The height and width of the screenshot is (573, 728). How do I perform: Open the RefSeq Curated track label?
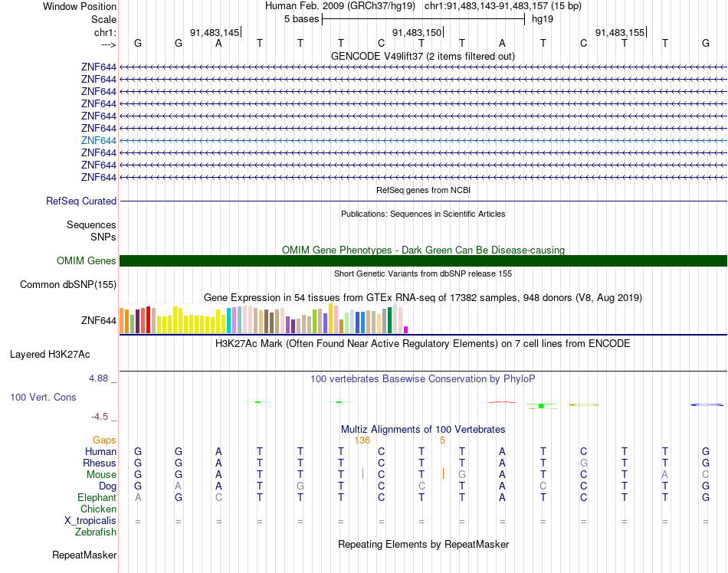point(81,201)
